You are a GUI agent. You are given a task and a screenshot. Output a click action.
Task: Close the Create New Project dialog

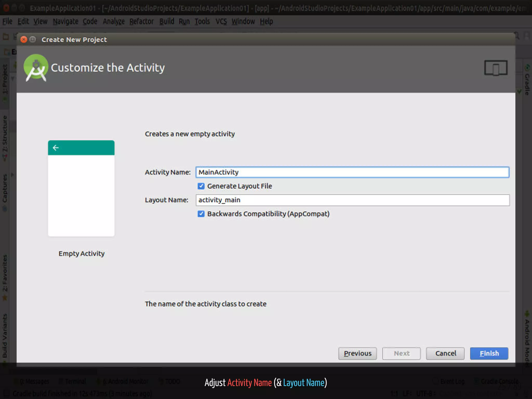tap(24, 39)
